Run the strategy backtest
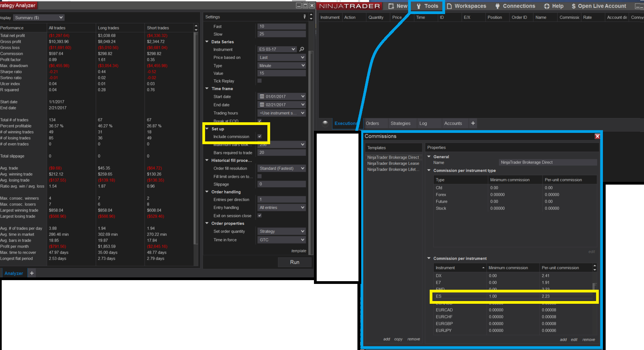Image resolution: width=644 pixels, height=350 pixels. (x=294, y=262)
